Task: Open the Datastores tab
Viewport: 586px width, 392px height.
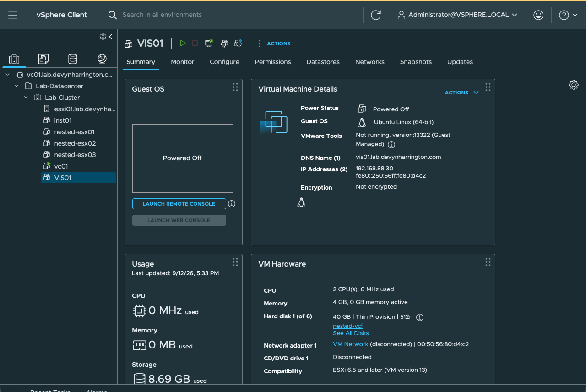Action: click(x=323, y=62)
